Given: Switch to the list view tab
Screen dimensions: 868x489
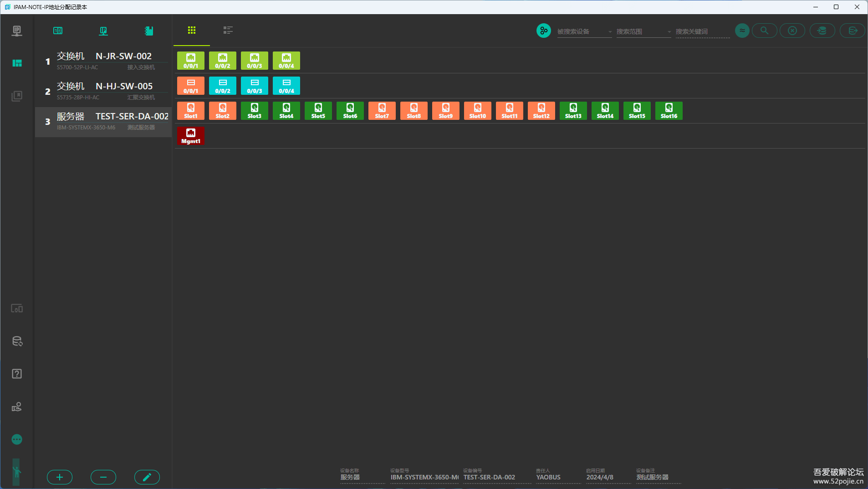Looking at the screenshot, I should (x=228, y=30).
